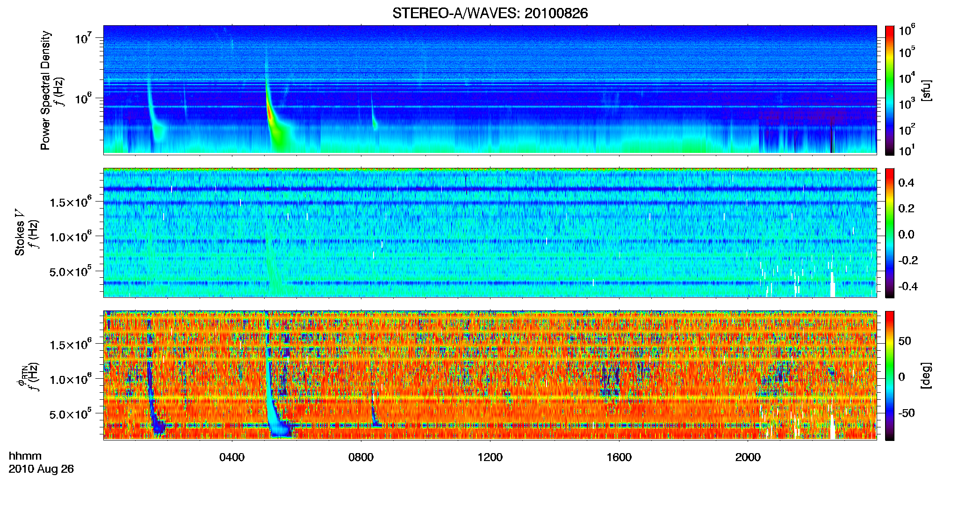
Task: Click the plot title STEREO-A/WAVES: 20100826
Action: (x=490, y=13)
